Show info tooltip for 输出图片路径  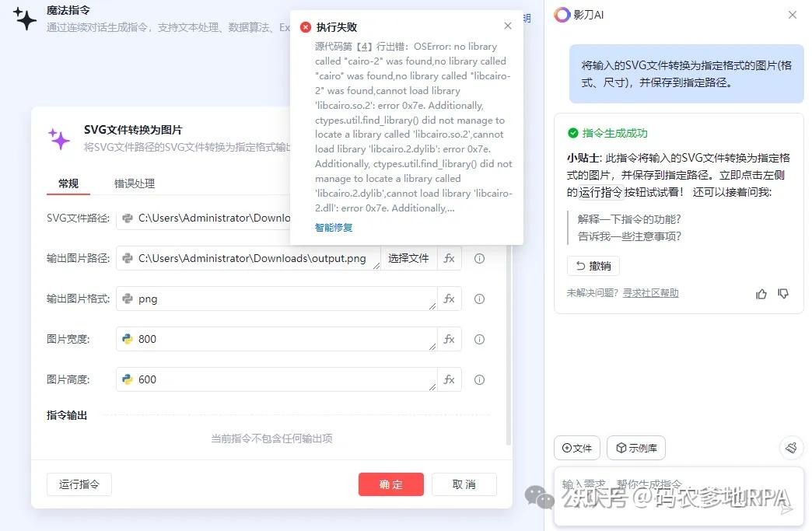(480, 258)
